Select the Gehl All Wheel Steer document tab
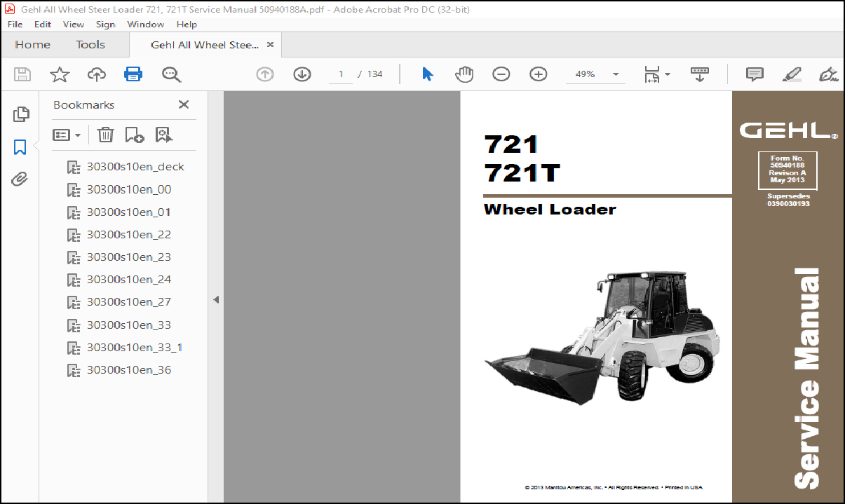845x504 pixels. point(205,45)
